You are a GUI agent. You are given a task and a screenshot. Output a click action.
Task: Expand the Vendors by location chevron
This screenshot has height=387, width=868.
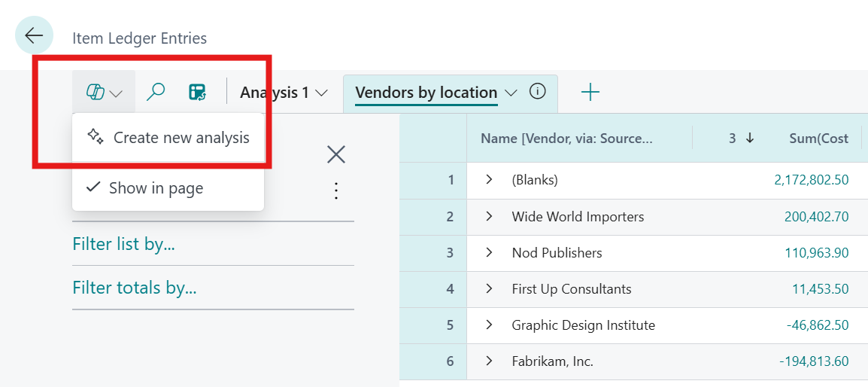pos(511,93)
